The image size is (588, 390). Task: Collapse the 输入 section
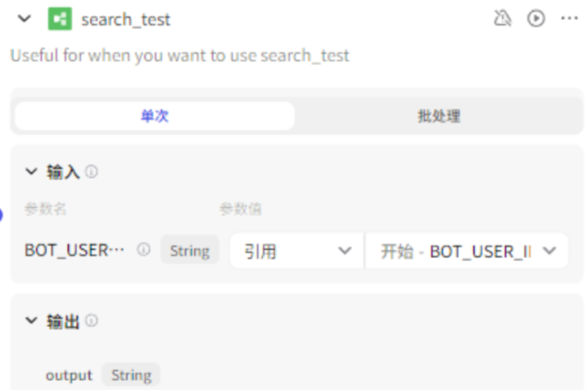pos(32,171)
